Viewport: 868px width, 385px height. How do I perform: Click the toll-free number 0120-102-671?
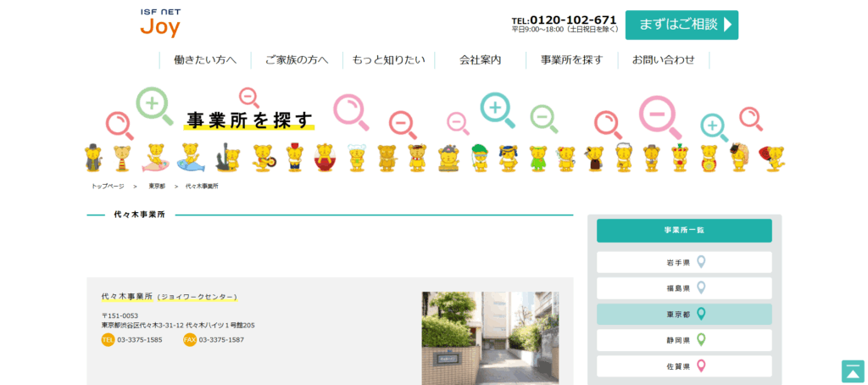(x=573, y=20)
